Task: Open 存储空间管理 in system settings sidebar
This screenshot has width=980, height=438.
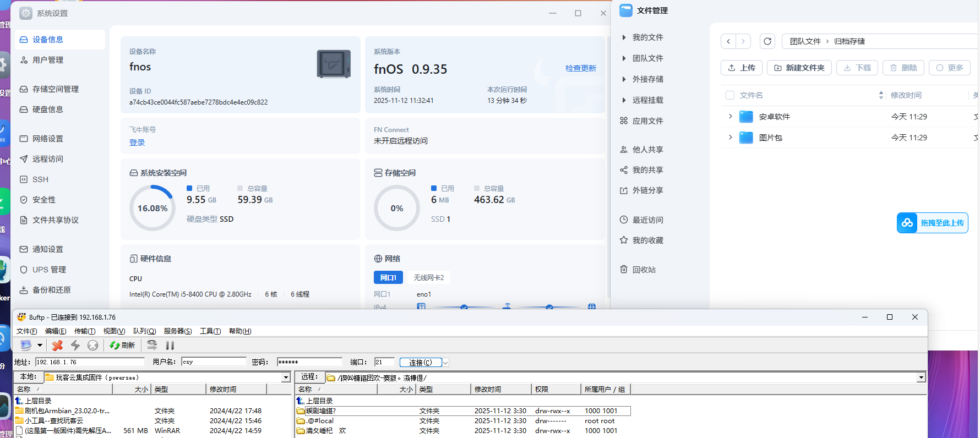Action: pos(60,89)
